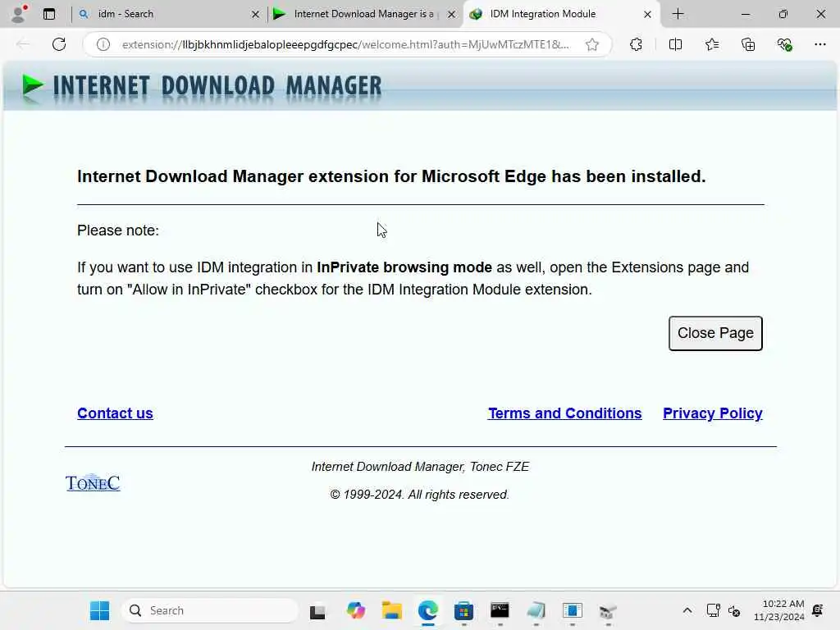Screen dimensions: 840x630
Task: Open notifications bell icon
Action: click(x=818, y=610)
